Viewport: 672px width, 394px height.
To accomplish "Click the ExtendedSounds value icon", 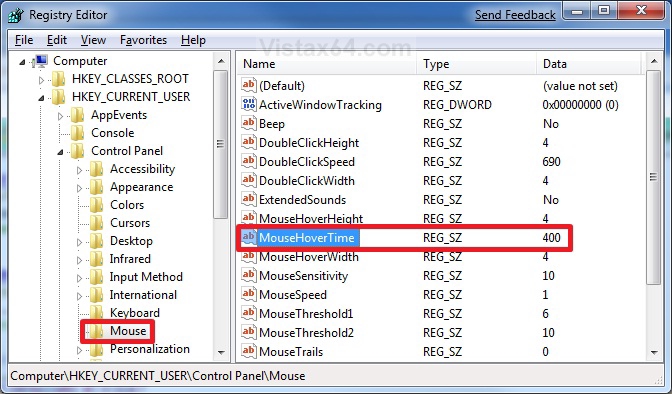I will tap(249, 199).
